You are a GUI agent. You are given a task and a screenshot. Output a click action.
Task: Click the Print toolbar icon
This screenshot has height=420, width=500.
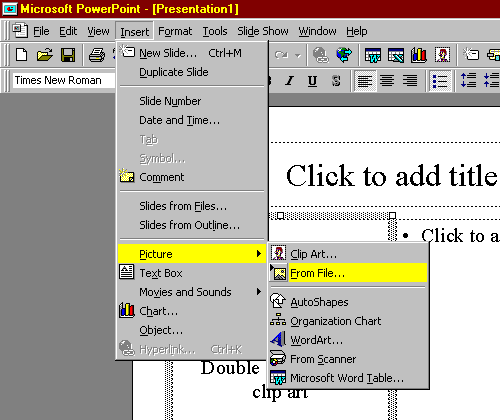(x=97, y=55)
